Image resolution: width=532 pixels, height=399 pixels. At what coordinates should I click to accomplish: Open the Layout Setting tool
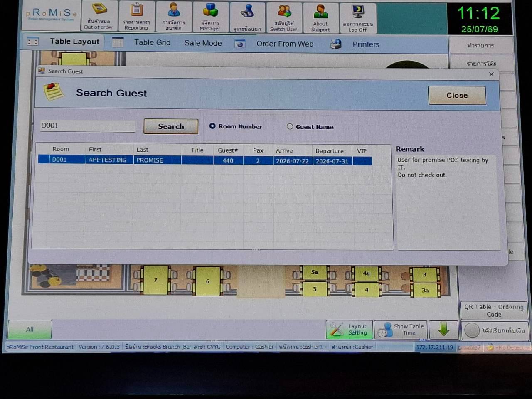(x=349, y=330)
